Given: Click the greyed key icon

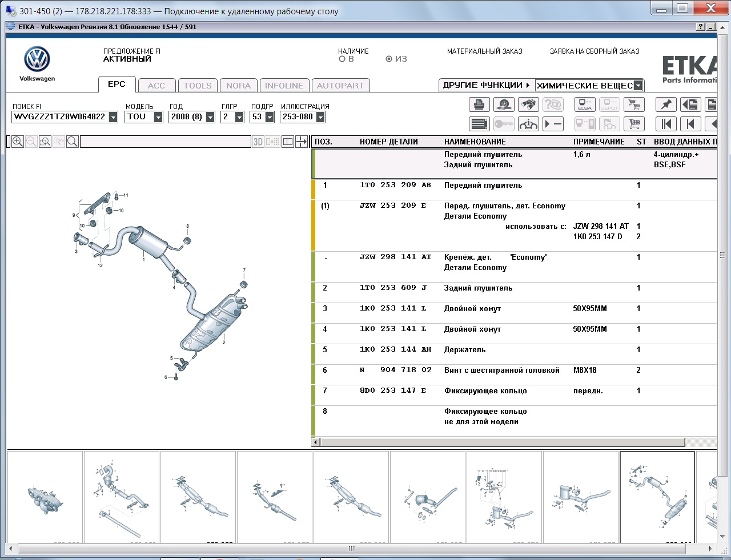Looking at the screenshot, I should pos(504,124).
